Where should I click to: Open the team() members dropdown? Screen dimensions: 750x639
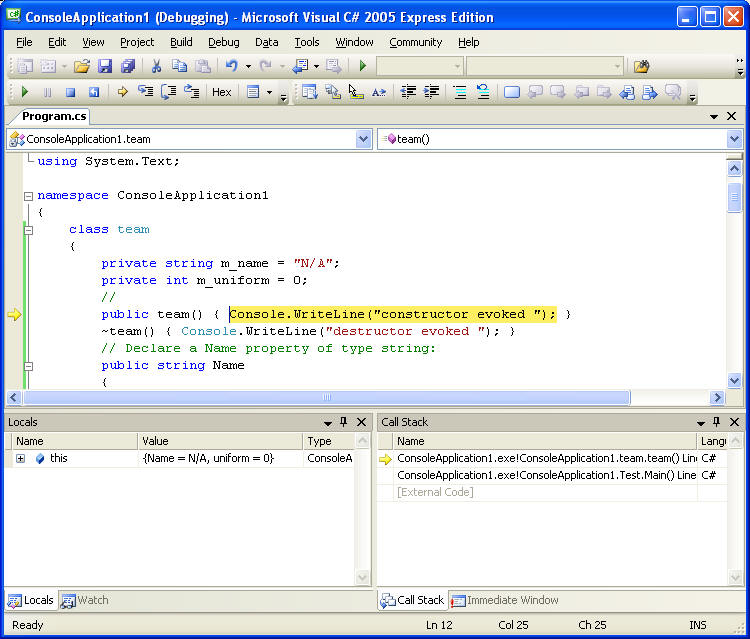point(734,139)
